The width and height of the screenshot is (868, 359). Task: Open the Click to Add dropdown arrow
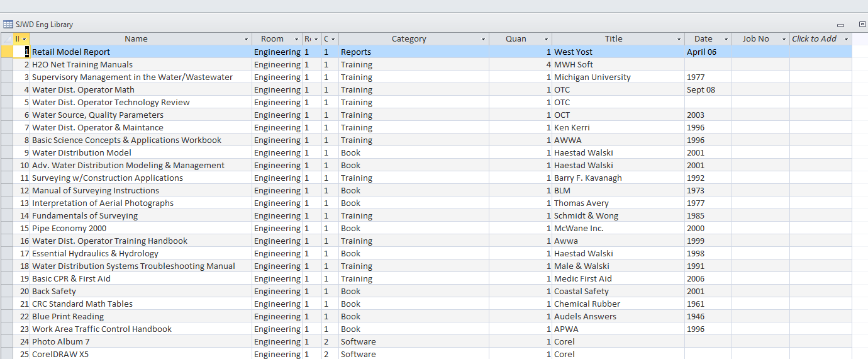(x=846, y=39)
